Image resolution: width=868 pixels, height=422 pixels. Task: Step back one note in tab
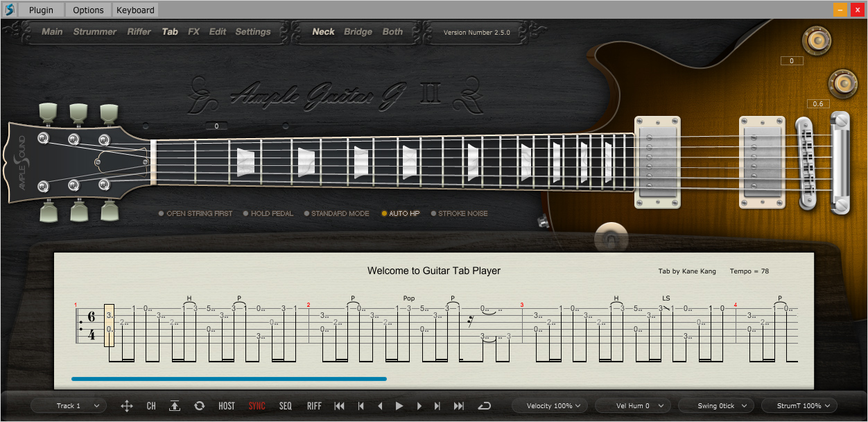[x=380, y=406]
